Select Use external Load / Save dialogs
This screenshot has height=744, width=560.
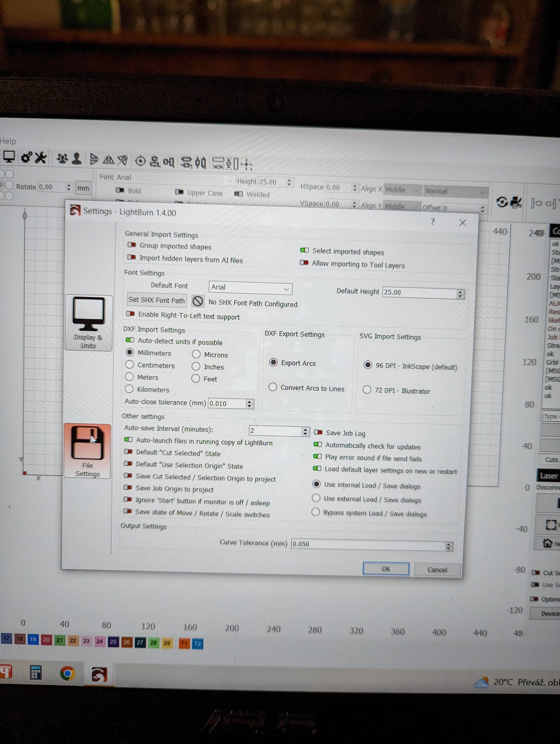click(316, 498)
